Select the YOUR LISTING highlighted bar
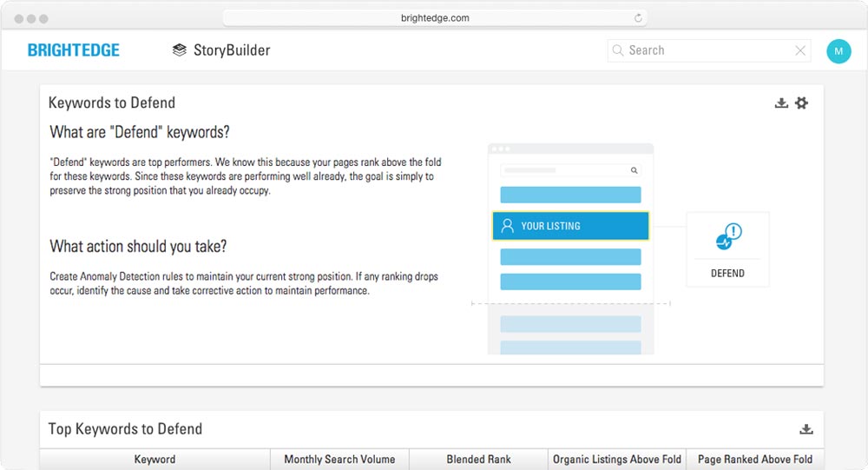 (x=570, y=226)
